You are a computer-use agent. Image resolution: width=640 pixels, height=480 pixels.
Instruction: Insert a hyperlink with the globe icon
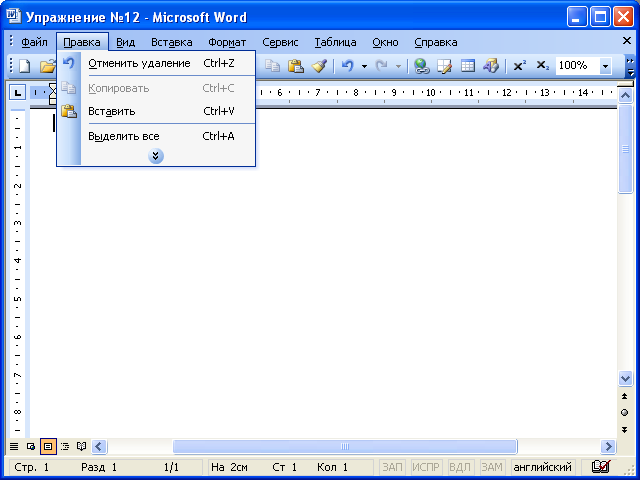(421, 66)
